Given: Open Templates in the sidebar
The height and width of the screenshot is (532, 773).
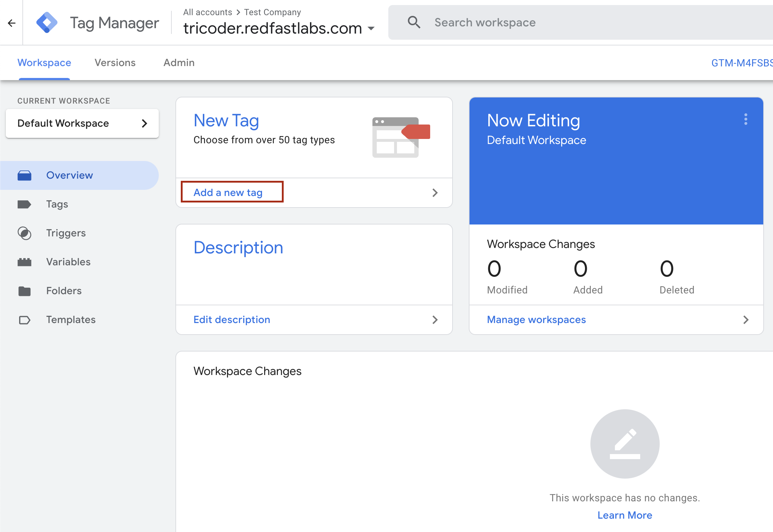Looking at the screenshot, I should coord(79,320).
